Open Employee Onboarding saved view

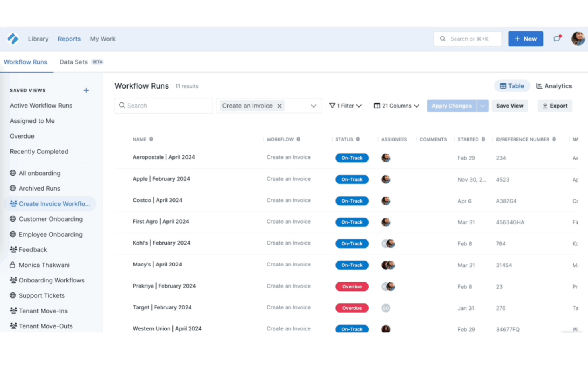[x=46, y=234]
